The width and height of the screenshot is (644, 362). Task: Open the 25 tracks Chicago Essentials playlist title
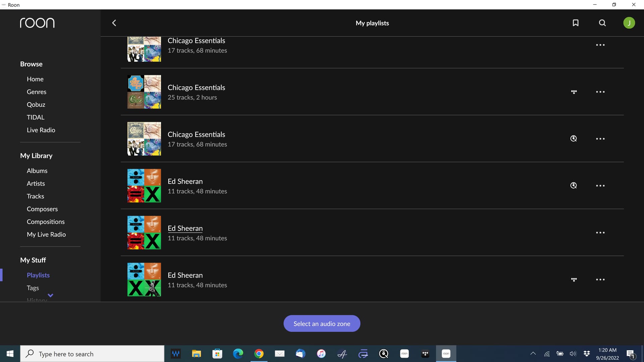(x=196, y=87)
